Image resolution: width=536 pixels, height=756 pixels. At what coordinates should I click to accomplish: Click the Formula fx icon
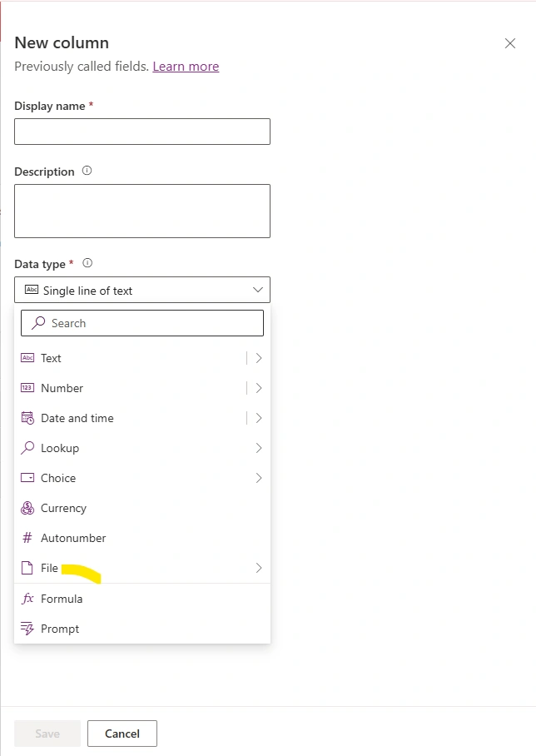coord(27,599)
